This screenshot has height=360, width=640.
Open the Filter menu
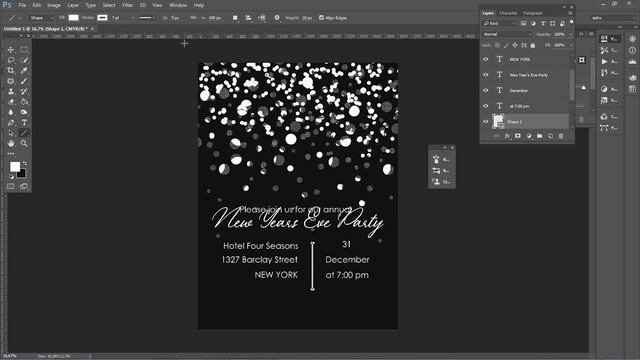tap(127, 5)
